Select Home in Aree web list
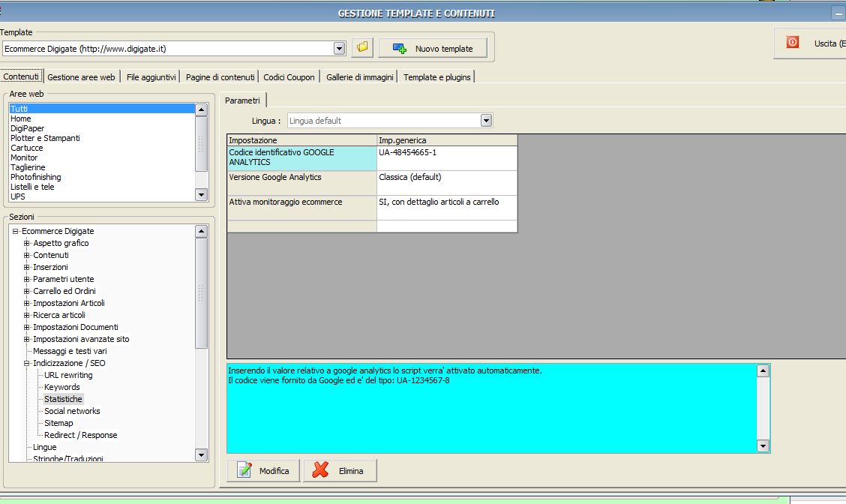The width and height of the screenshot is (846, 504). pos(102,118)
